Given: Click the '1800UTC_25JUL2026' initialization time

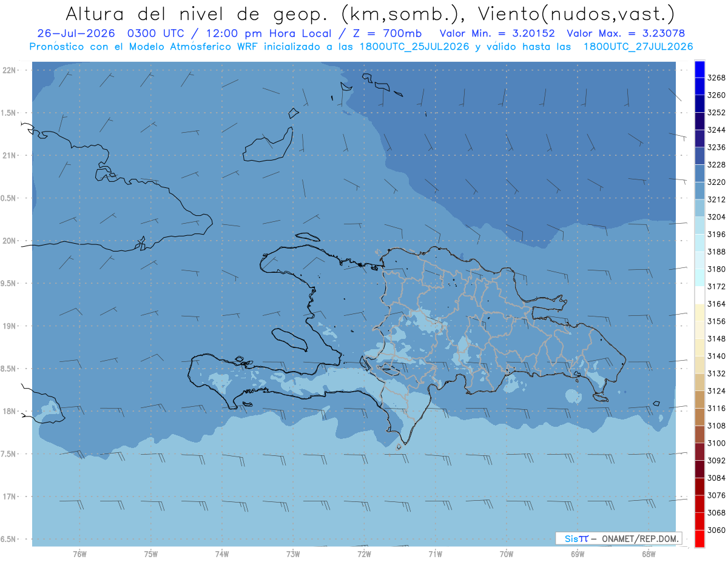Looking at the screenshot, I should [409, 47].
